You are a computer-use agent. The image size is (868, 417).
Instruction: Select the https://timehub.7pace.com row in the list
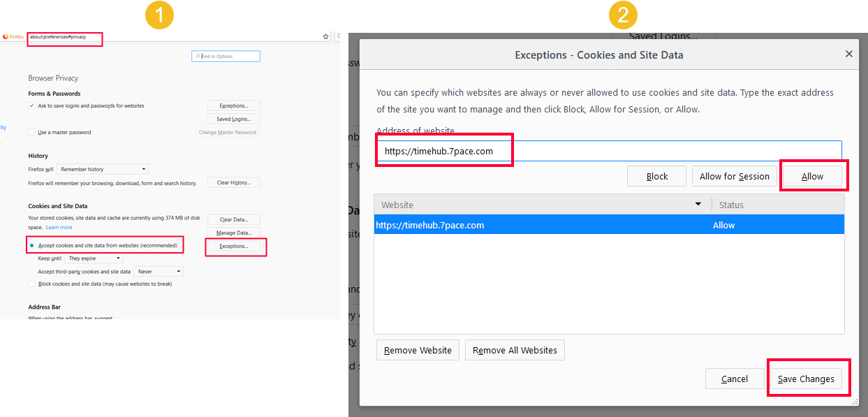609,225
